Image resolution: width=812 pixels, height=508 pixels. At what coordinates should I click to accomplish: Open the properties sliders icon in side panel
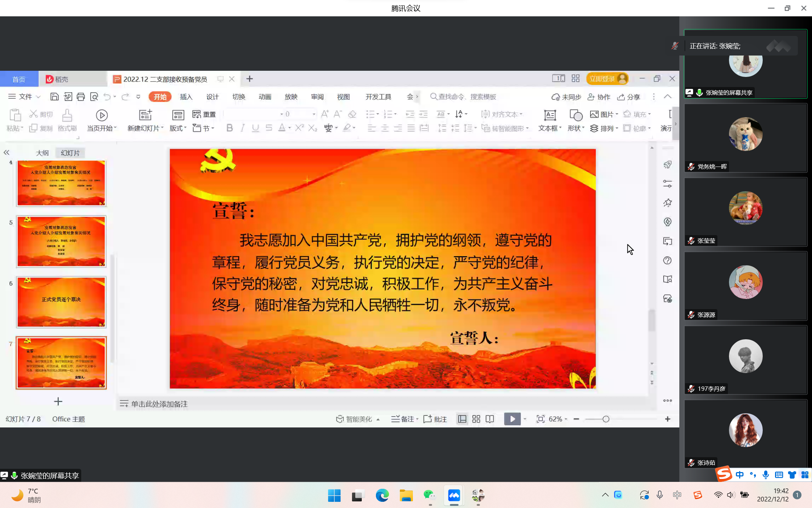coord(667,184)
